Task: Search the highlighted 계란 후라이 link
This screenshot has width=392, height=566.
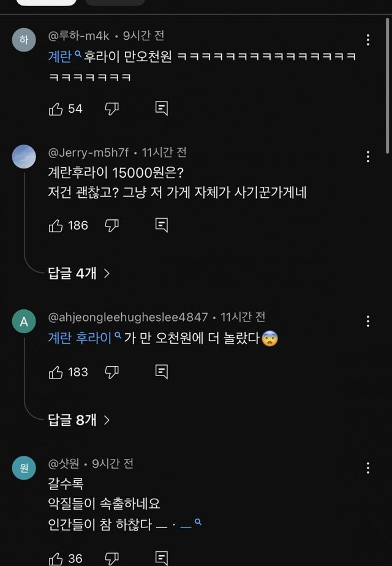Action: [x=84, y=338]
